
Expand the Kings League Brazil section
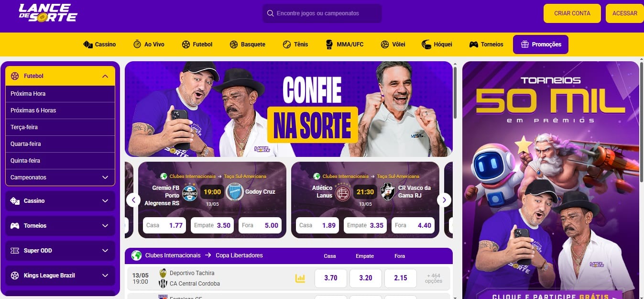click(60, 276)
